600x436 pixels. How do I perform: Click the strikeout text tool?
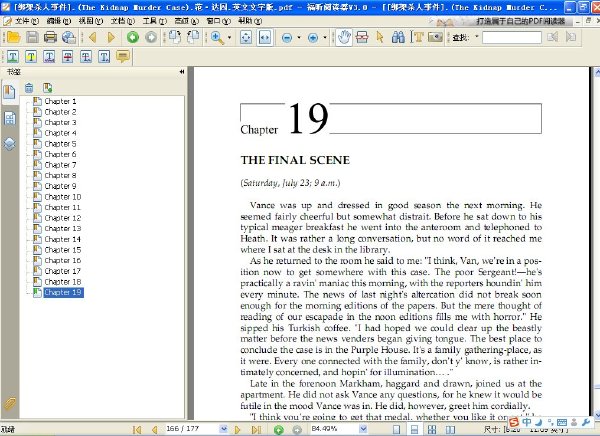point(68,57)
